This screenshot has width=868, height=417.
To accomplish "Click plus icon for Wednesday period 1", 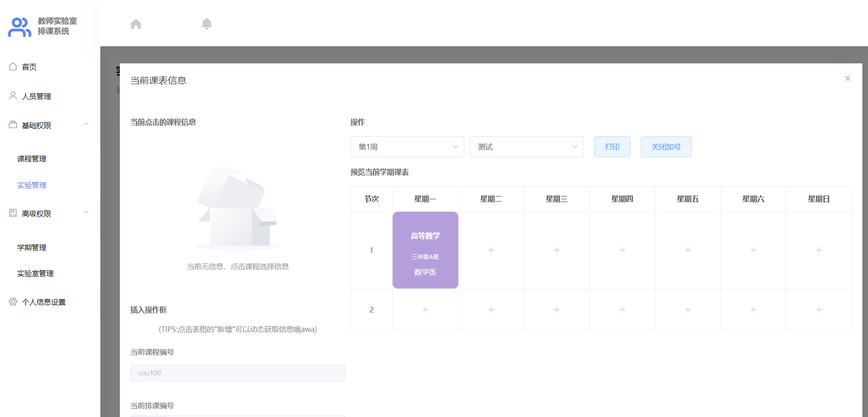I will [557, 250].
